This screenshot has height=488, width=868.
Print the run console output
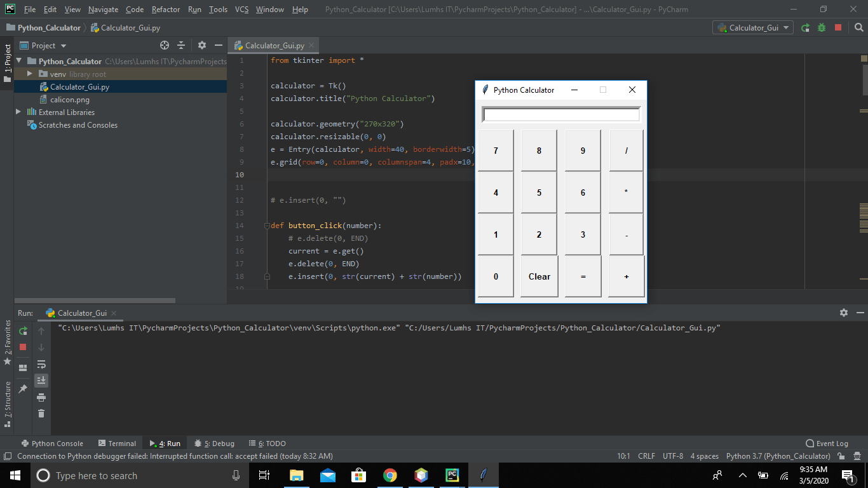[41, 397]
